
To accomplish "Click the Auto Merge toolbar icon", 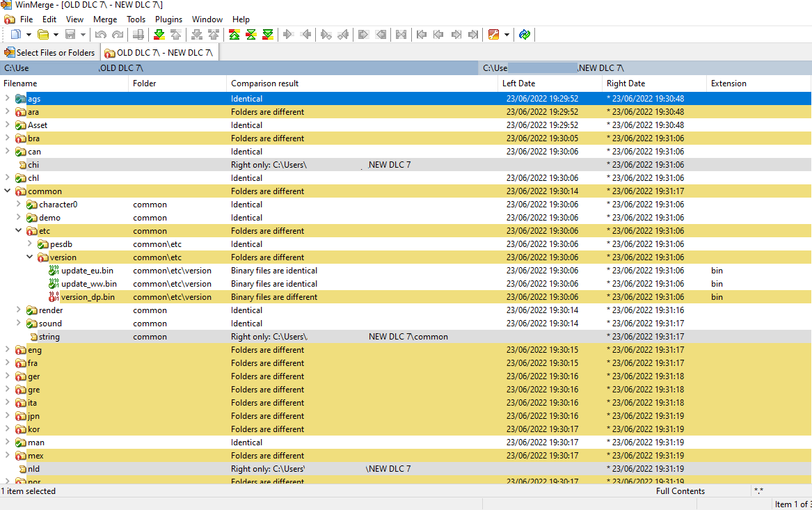I will point(401,35).
